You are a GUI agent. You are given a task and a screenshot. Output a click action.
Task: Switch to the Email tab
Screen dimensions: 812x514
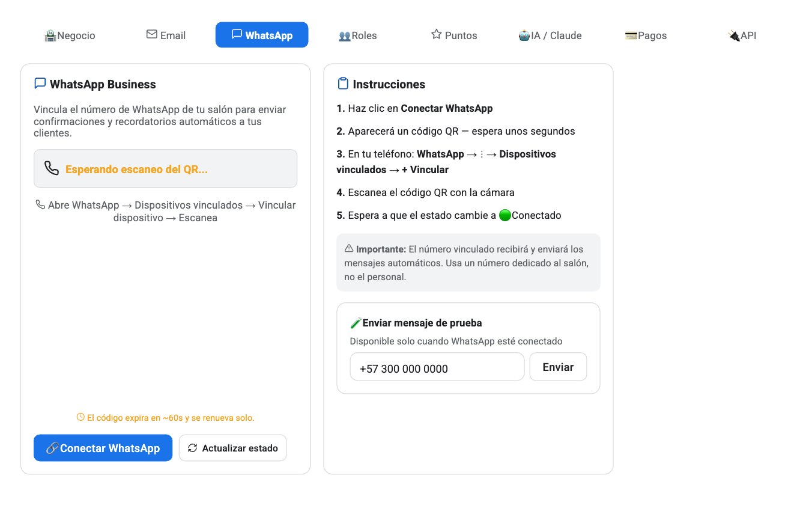(x=166, y=35)
